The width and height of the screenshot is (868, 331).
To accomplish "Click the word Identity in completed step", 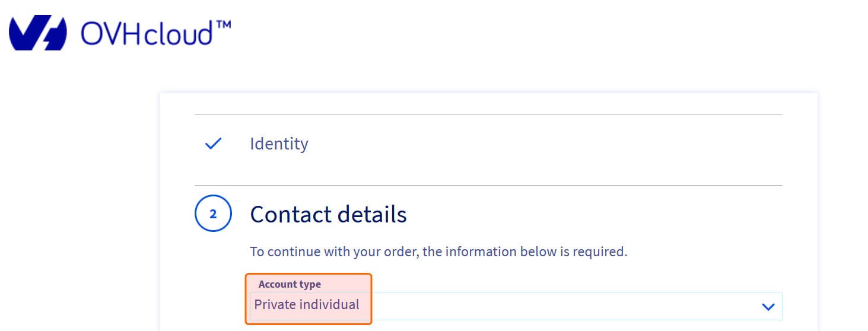I will coord(279,144).
